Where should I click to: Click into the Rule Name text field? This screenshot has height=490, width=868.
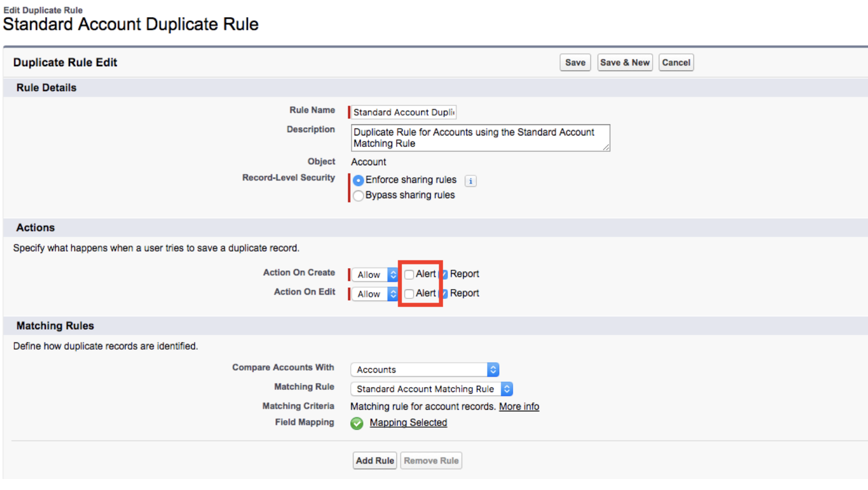point(404,112)
